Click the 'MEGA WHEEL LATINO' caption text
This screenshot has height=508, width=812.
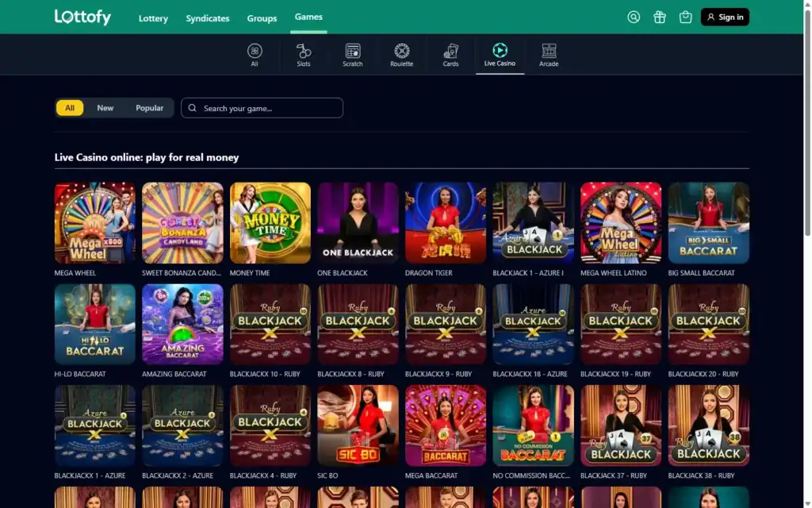click(614, 273)
